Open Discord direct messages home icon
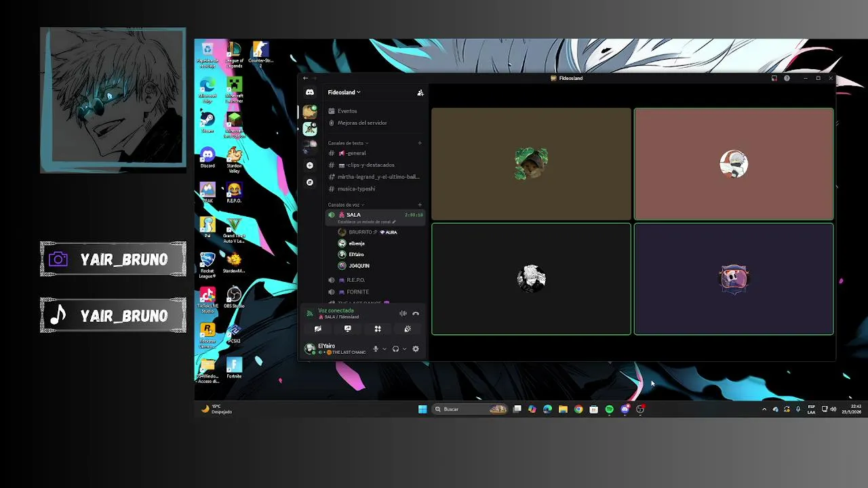This screenshot has height=488, width=868. pyautogui.click(x=310, y=92)
